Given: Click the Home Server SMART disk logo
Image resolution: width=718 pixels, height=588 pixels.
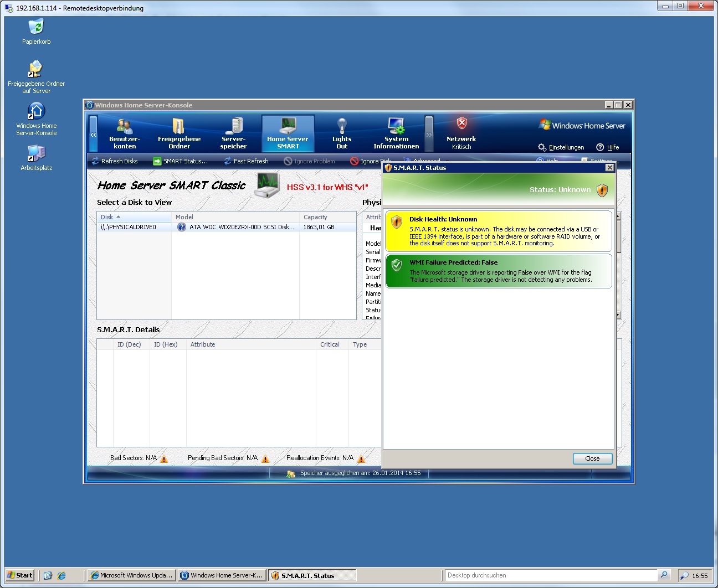Looking at the screenshot, I should point(268,185).
